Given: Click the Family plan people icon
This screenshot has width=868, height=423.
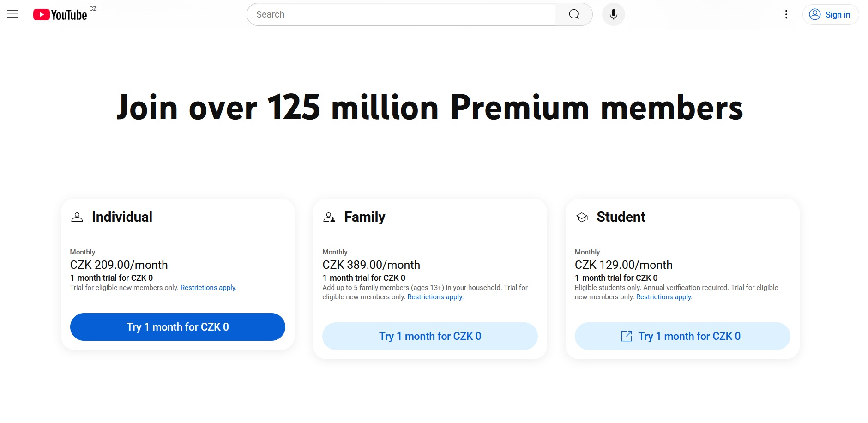Looking at the screenshot, I should point(329,217).
